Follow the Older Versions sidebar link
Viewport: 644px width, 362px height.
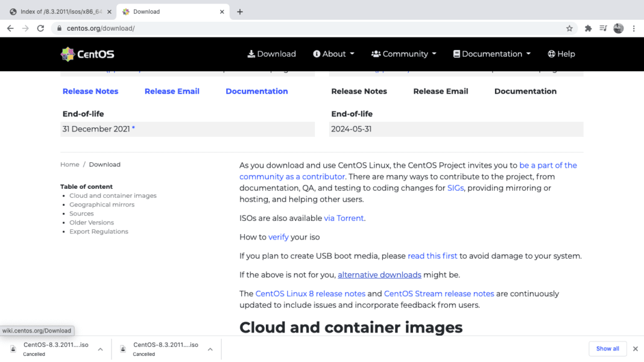[x=92, y=222]
